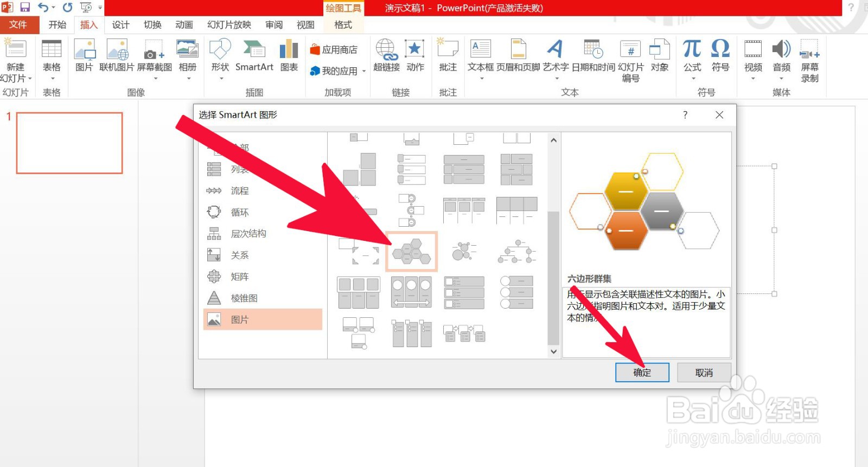Image resolution: width=868 pixels, height=467 pixels.
Task: Insert a 超链接 hyperlink
Action: tap(386, 56)
